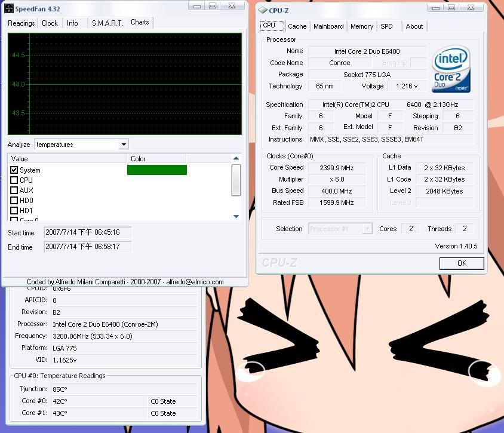Click the Revision value B2 in CPU-Z

tap(457, 128)
